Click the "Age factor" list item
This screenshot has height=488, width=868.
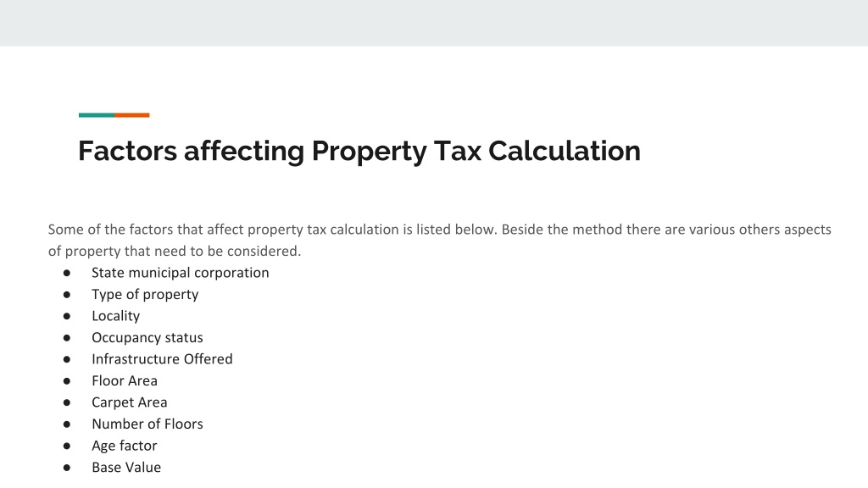[x=125, y=446]
